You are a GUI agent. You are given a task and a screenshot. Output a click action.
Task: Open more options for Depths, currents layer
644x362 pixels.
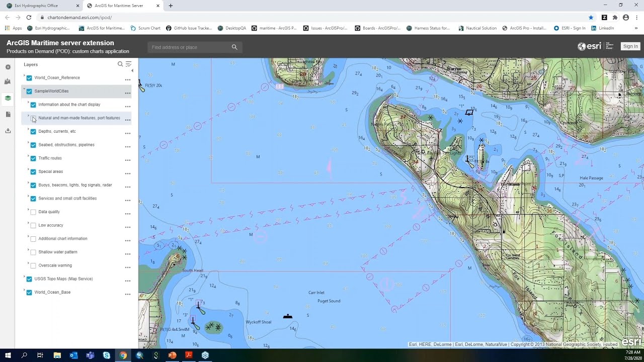pyautogui.click(x=128, y=133)
